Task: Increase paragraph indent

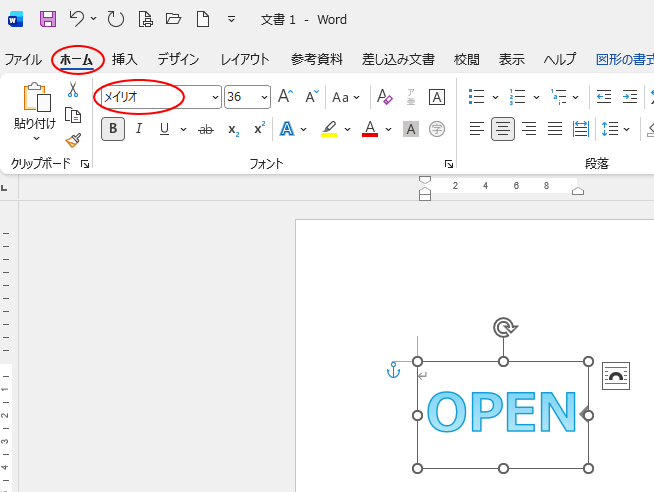Action: tap(629, 97)
